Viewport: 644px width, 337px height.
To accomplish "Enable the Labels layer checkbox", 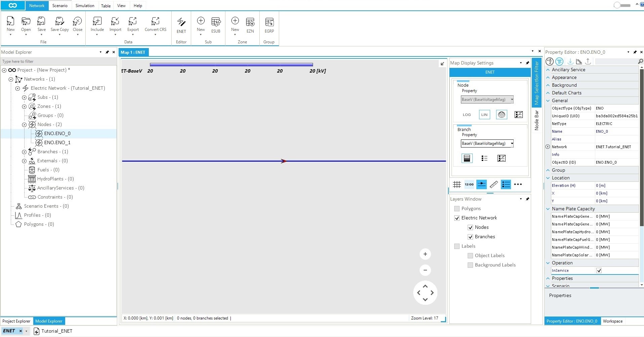I will 457,246.
